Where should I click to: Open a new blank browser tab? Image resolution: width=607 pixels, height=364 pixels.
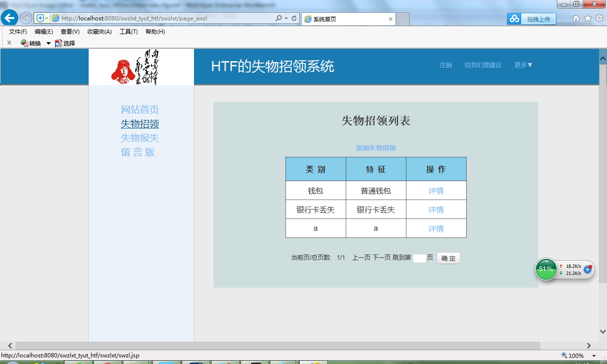point(403,19)
